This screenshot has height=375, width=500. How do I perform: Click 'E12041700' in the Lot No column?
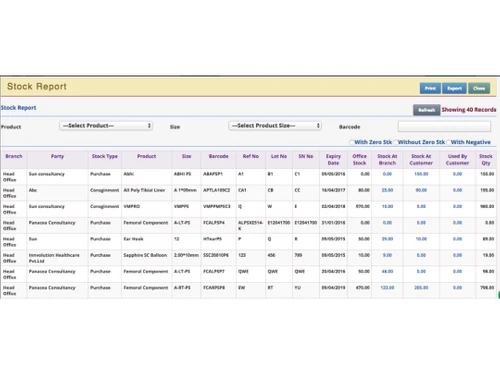[x=279, y=223]
